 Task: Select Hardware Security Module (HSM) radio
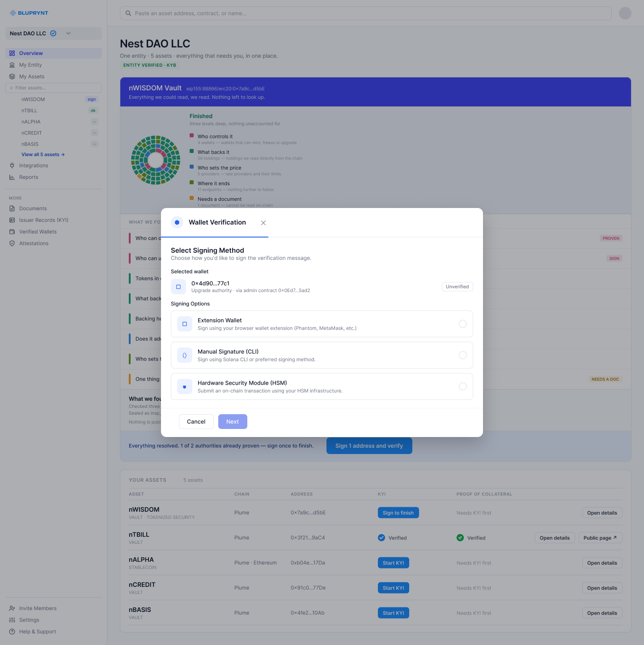[463, 386]
